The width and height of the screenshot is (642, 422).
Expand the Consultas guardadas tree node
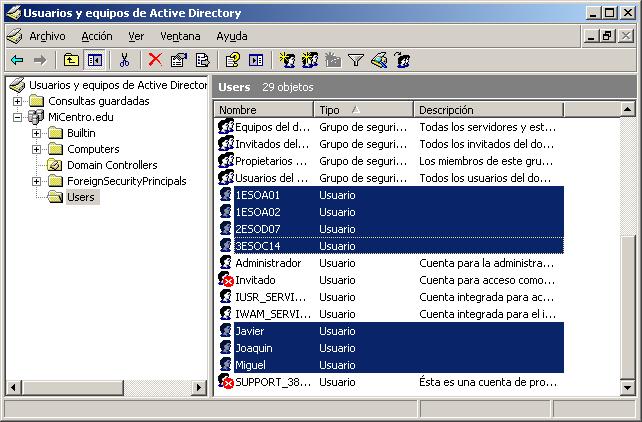pos(18,101)
